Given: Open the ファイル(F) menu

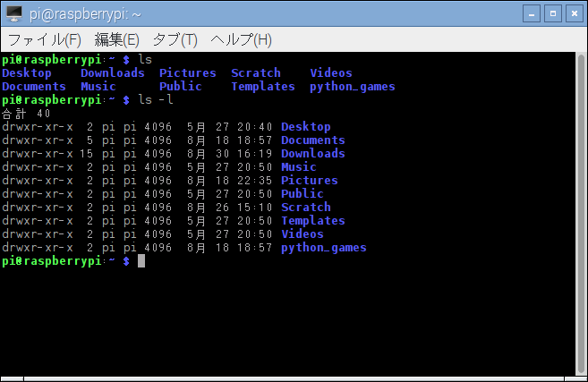Looking at the screenshot, I should click(x=44, y=39).
